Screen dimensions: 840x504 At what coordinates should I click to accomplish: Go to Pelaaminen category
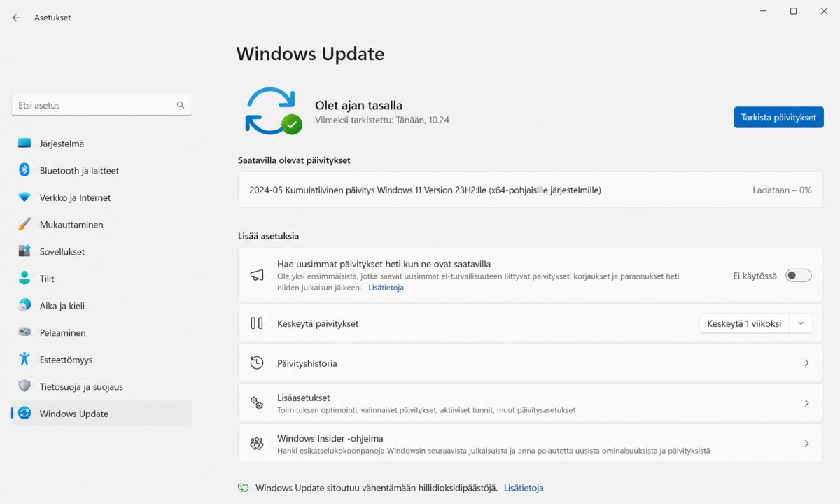101,332
